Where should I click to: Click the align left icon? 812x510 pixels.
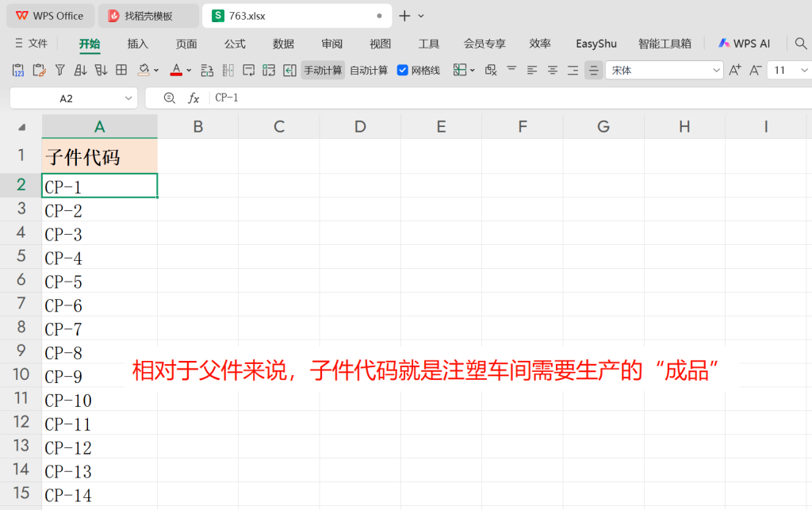click(532, 70)
